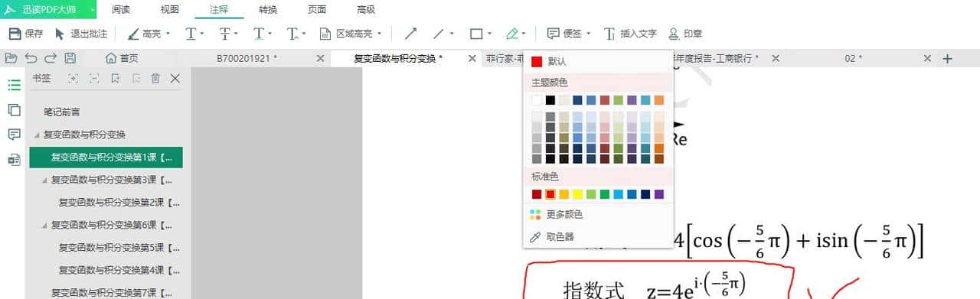
Task: Close the 书签 bookmarks panel
Action: point(175,78)
